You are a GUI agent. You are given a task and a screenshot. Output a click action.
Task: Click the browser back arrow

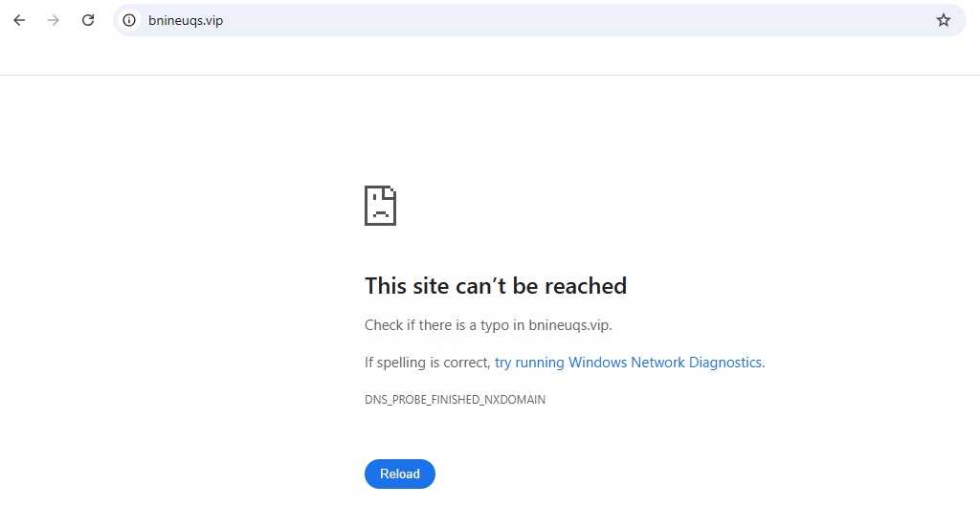click(19, 20)
